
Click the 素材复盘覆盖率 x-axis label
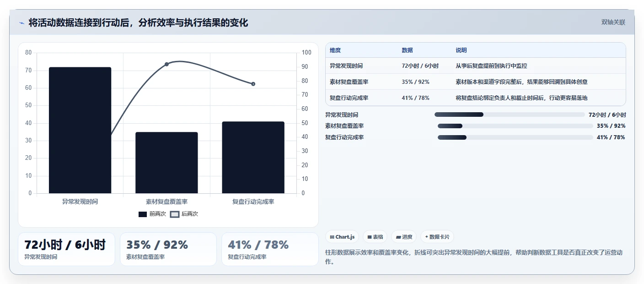[x=166, y=202]
